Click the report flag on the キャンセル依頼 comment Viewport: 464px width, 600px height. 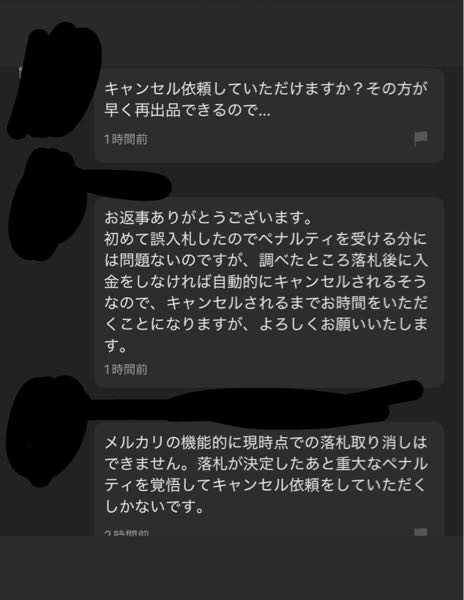[x=421, y=138]
